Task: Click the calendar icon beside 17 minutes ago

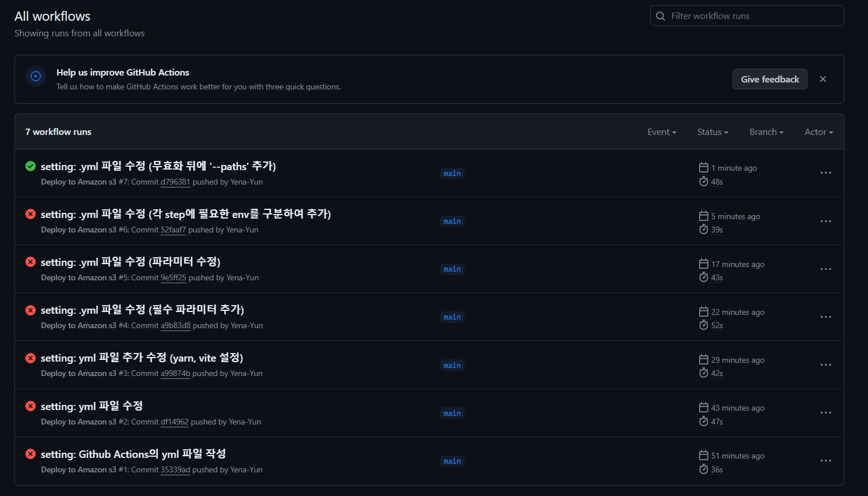Action: click(x=704, y=264)
